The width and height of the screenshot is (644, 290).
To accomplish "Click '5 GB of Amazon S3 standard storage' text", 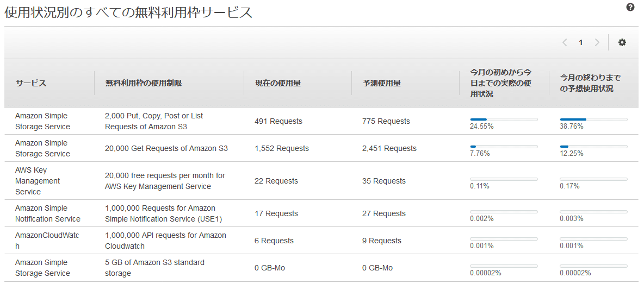I will [x=155, y=268].
